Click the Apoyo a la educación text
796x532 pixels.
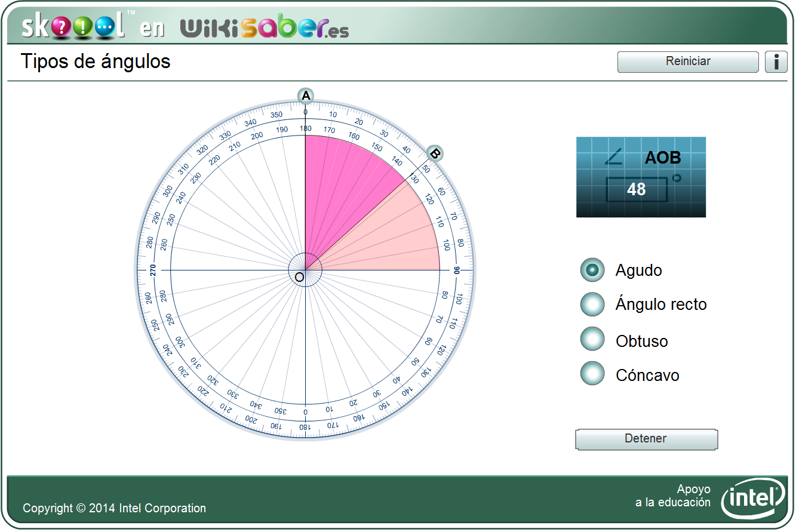(672, 495)
